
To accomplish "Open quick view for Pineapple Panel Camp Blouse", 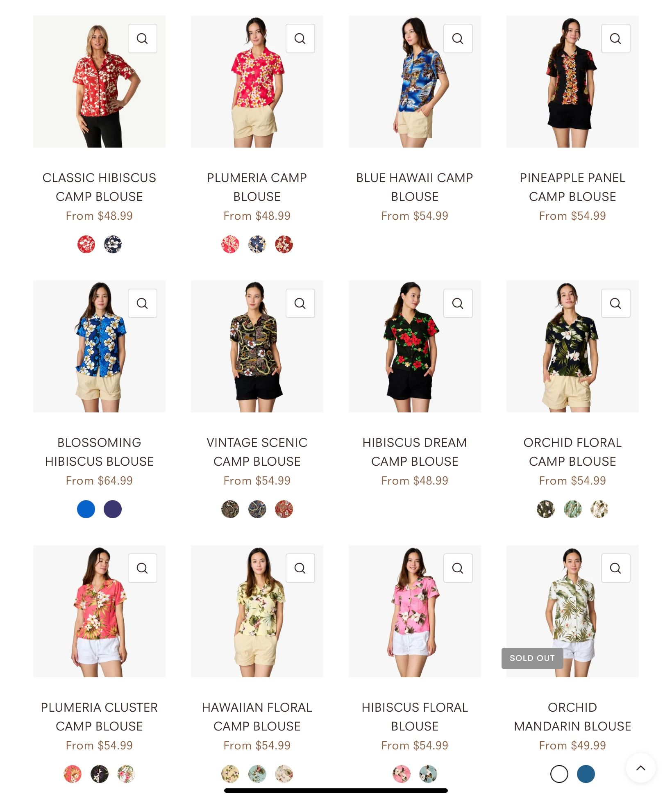I will [615, 39].
